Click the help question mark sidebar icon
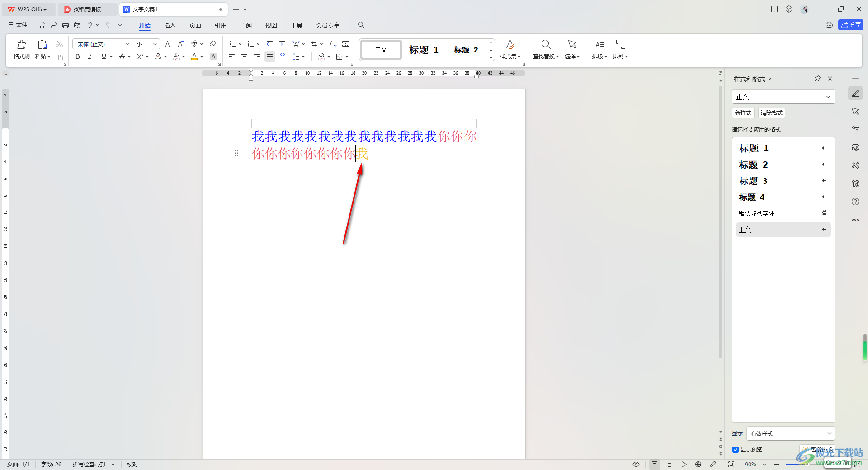868x470 pixels. pyautogui.click(x=855, y=202)
